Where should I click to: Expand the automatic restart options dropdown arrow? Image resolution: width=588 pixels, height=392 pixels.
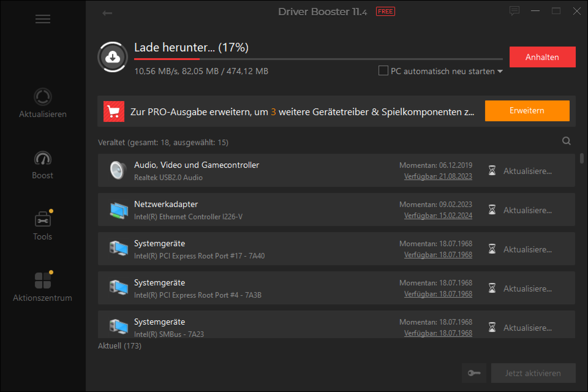point(500,71)
